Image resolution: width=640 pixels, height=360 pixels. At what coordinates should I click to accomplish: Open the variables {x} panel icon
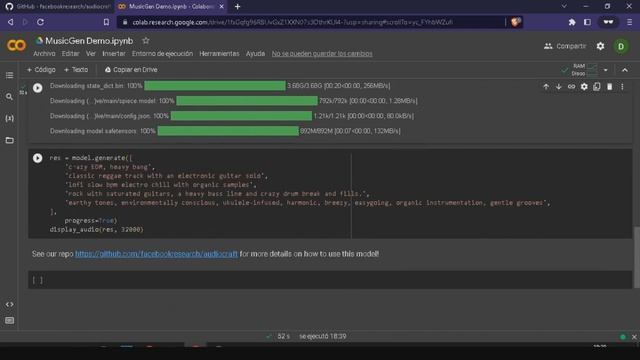pyautogui.click(x=9, y=118)
